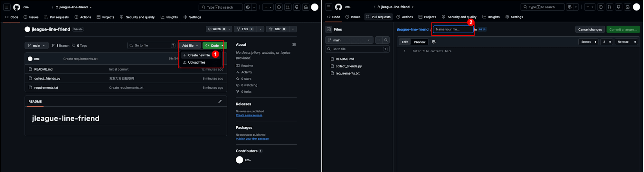Collapse the Files side panel icon
Viewport: 644px width, 172px height.
[329, 29]
